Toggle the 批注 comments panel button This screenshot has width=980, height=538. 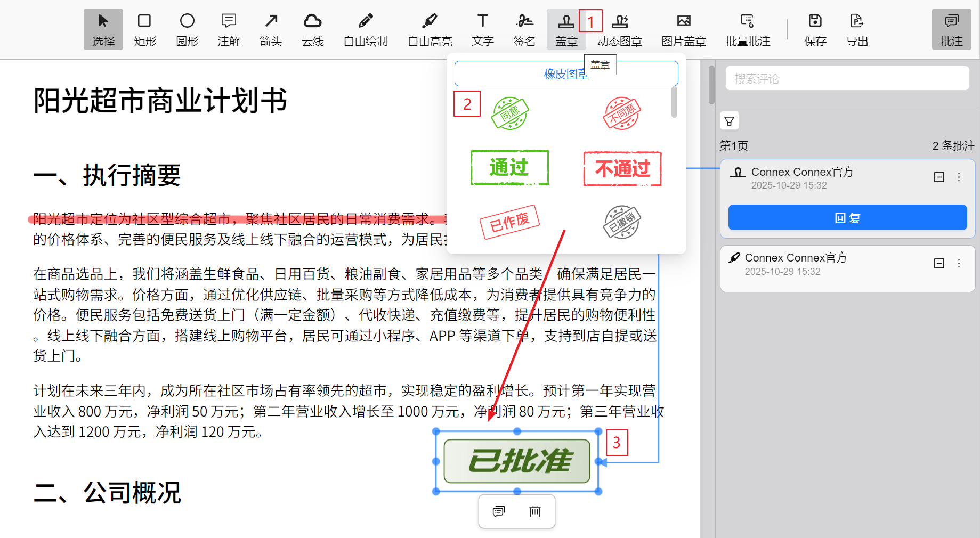(951, 29)
